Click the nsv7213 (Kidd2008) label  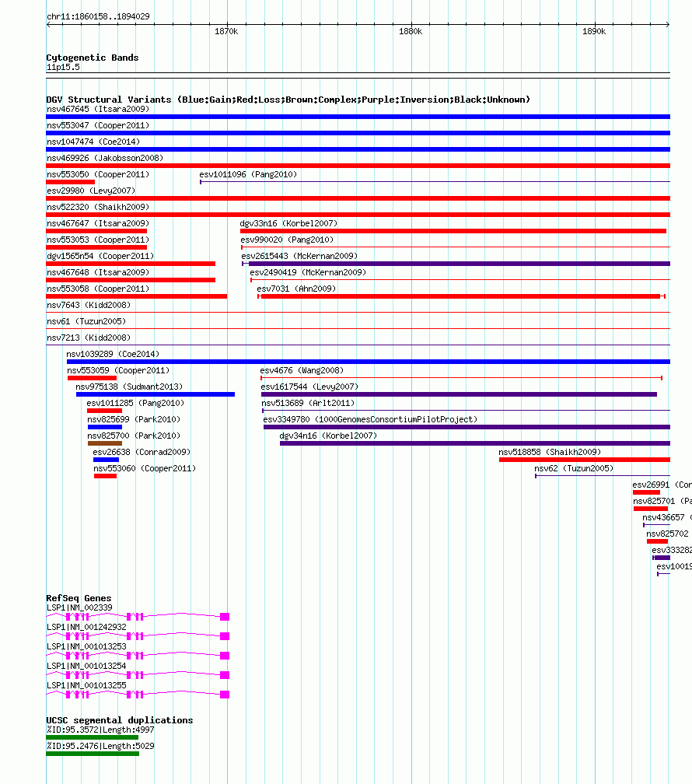(x=89, y=338)
